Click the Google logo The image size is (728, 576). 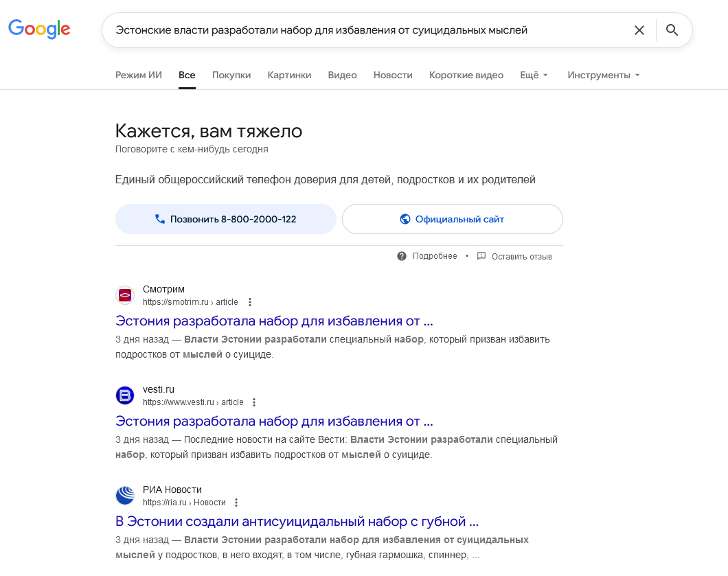39,29
